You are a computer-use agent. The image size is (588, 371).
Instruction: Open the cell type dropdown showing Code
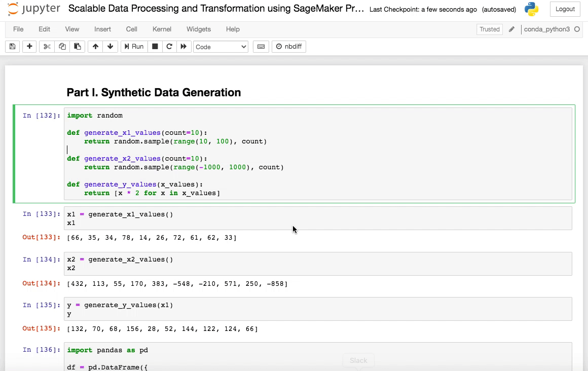(x=220, y=47)
